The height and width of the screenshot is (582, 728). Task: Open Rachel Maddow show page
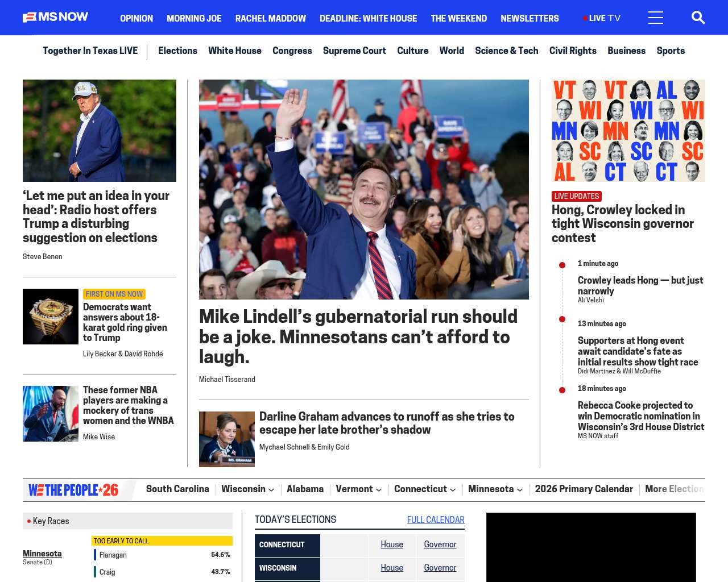(x=271, y=18)
